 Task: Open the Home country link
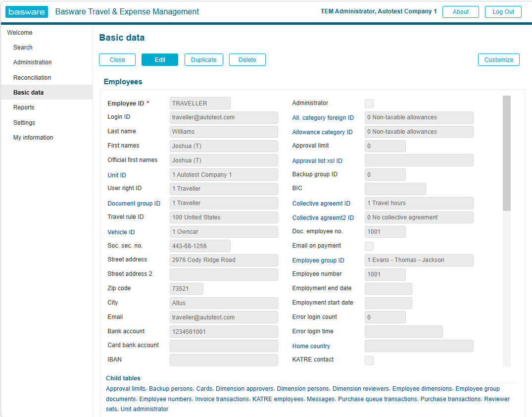coord(311,346)
